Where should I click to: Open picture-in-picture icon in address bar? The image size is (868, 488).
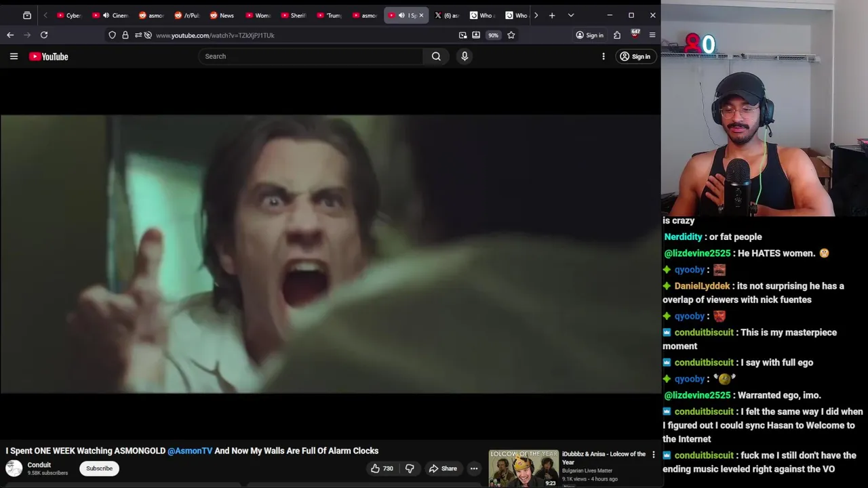coord(462,35)
